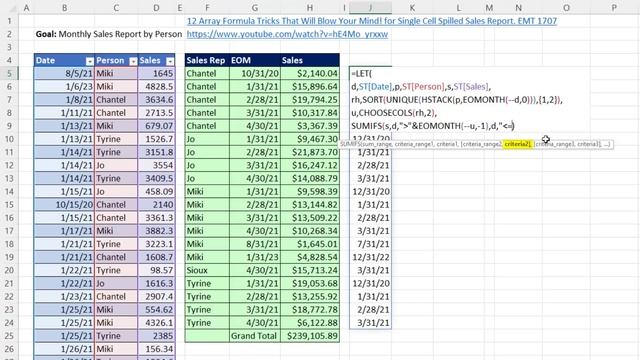This screenshot has height=360, width=640.
Task: Select the sales value 98.57
Action: pos(156,270)
